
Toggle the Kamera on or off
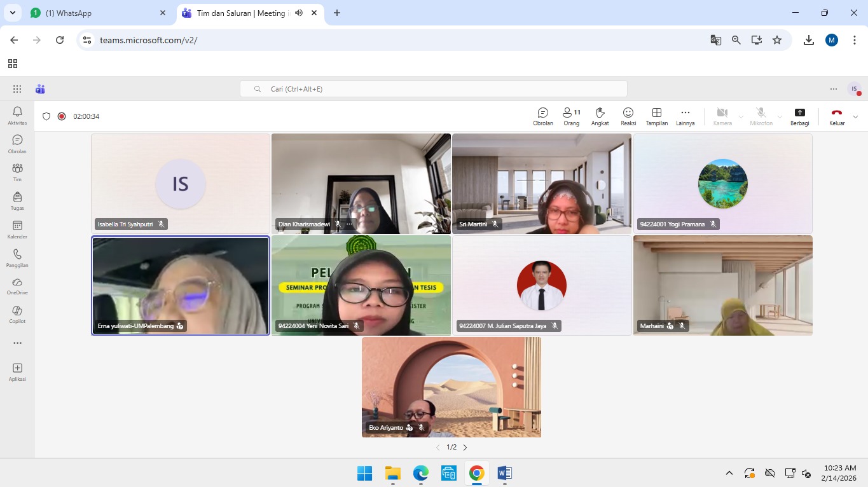(722, 116)
